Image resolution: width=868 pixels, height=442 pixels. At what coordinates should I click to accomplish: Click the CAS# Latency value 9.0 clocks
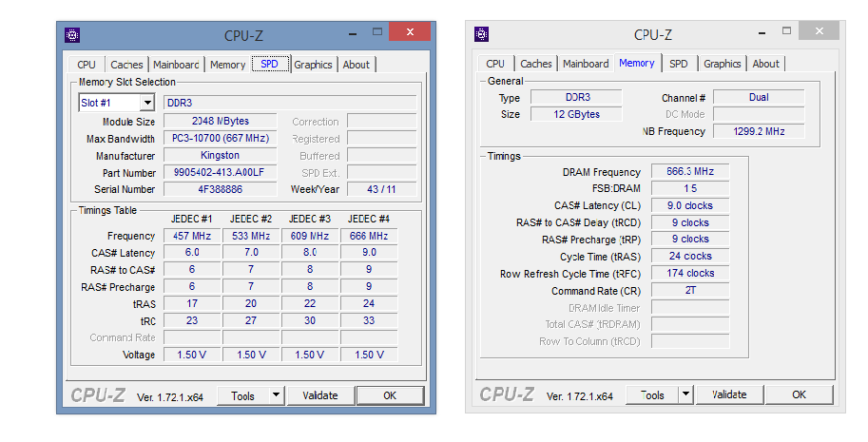(x=690, y=205)
